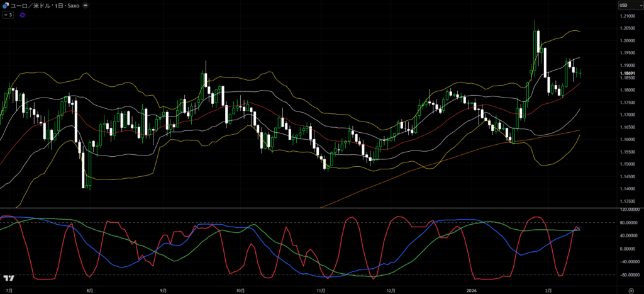Click the purple indicator loading circle icon
This screenshot has height=294, width=644.
23,14
